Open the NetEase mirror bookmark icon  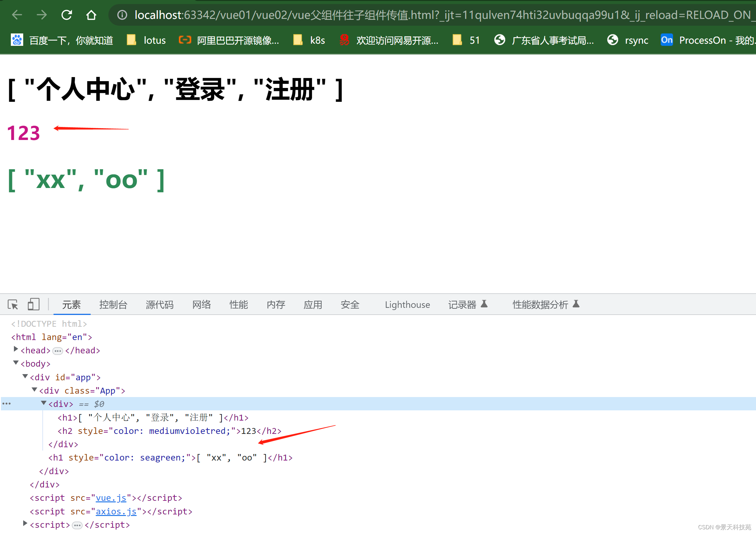(x=344, y=40)
